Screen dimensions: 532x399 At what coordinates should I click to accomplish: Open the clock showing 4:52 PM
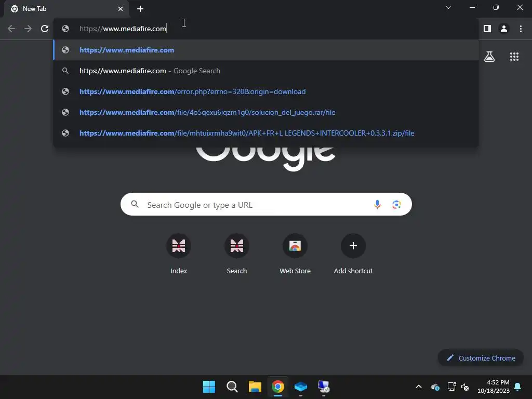click(494, 387)
